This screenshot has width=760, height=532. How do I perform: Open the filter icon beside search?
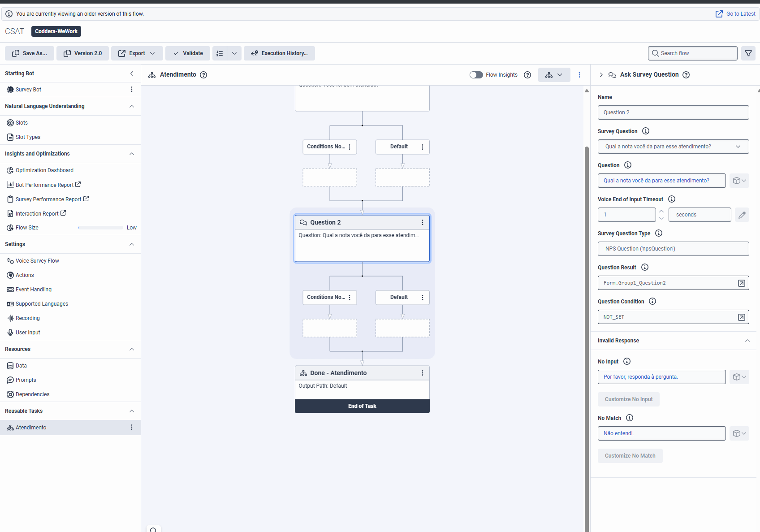coord(748,53)
